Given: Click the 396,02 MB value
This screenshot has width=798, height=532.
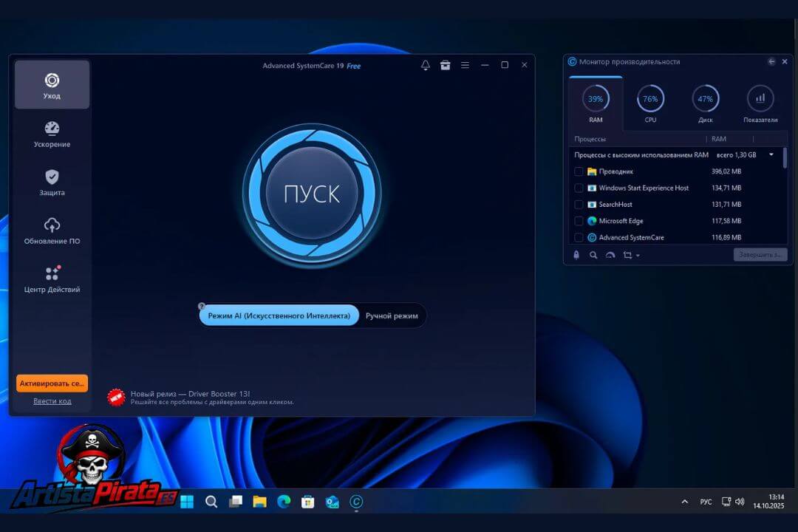Looking at the screenshot, I should (726, 171).
